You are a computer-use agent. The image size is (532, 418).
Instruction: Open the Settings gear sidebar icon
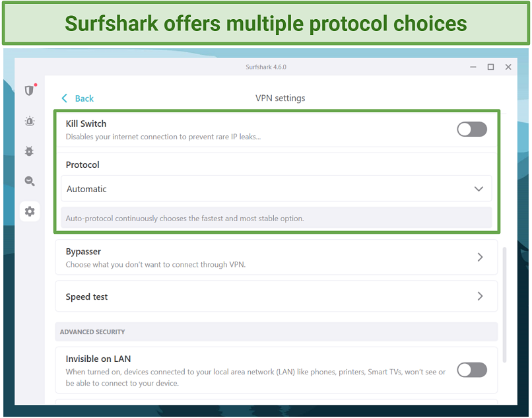point(29,211)
